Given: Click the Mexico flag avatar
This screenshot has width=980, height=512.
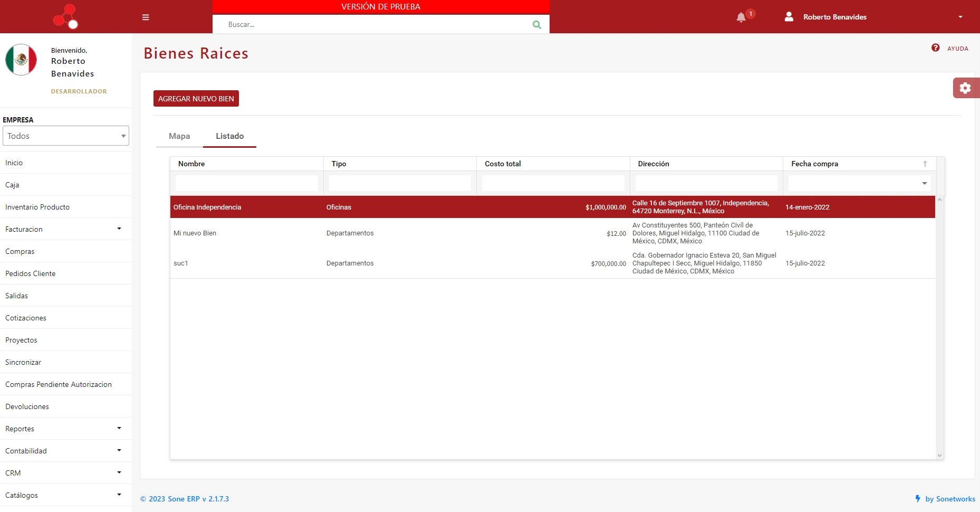Looking at the screenshot, I should [x=21, y=60].
